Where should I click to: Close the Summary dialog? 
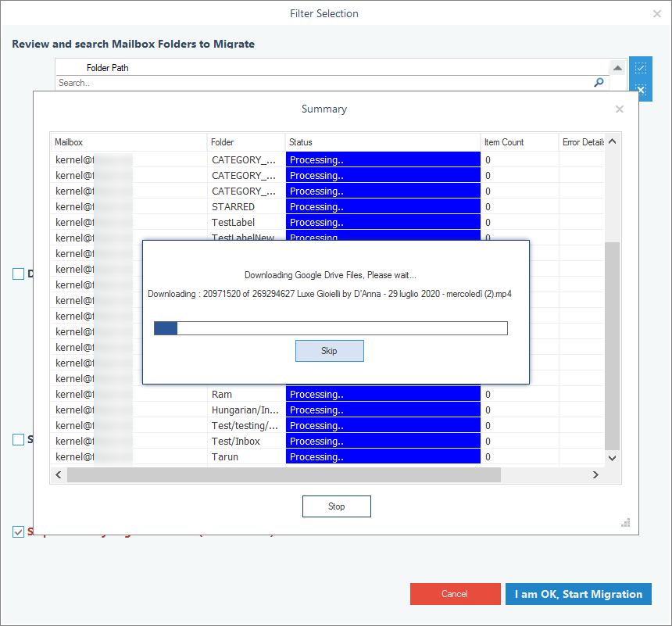pos(620,109)
